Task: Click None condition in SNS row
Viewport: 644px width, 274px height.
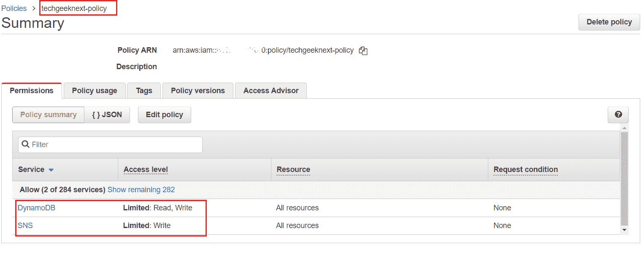Action: click(502, 226)
